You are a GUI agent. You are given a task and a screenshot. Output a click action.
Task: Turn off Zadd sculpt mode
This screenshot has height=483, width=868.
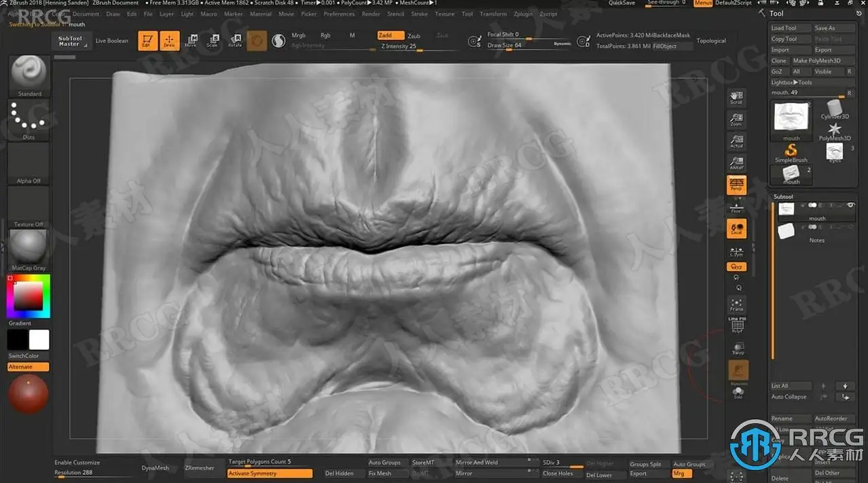[x=390, y=35]
